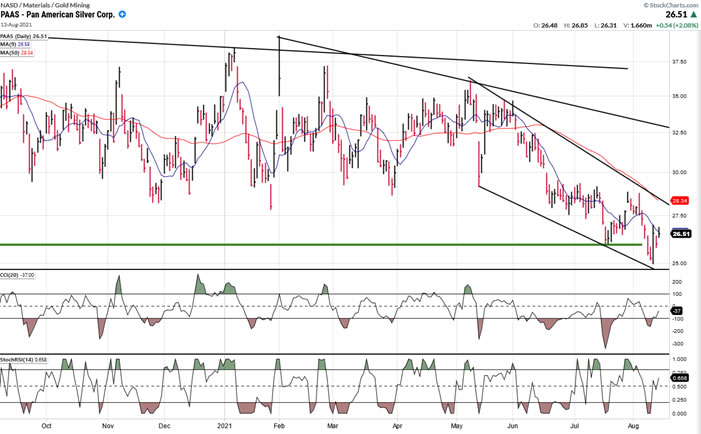Click the green change "+0.54 (+2.08%)"
Screen dimensions: 701x434
point(677,25)
